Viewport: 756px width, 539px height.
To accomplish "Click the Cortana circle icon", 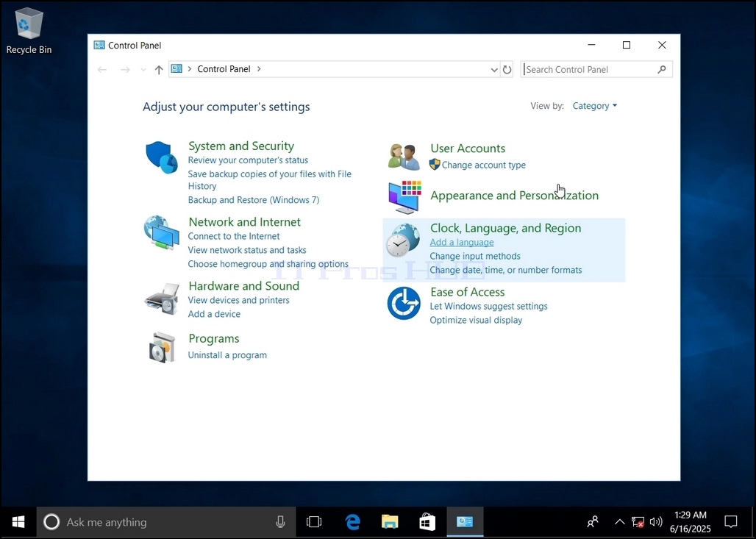I will (51, 521).
